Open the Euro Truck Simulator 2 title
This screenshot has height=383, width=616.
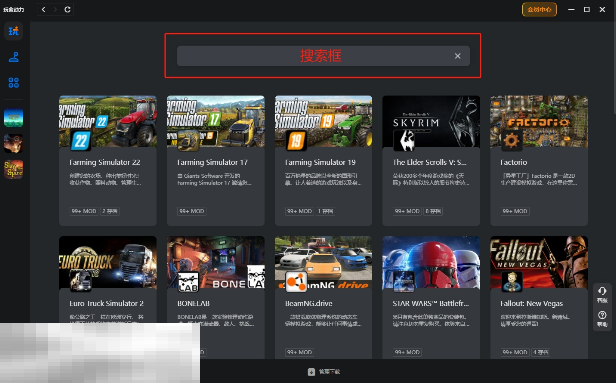(106, 303)
